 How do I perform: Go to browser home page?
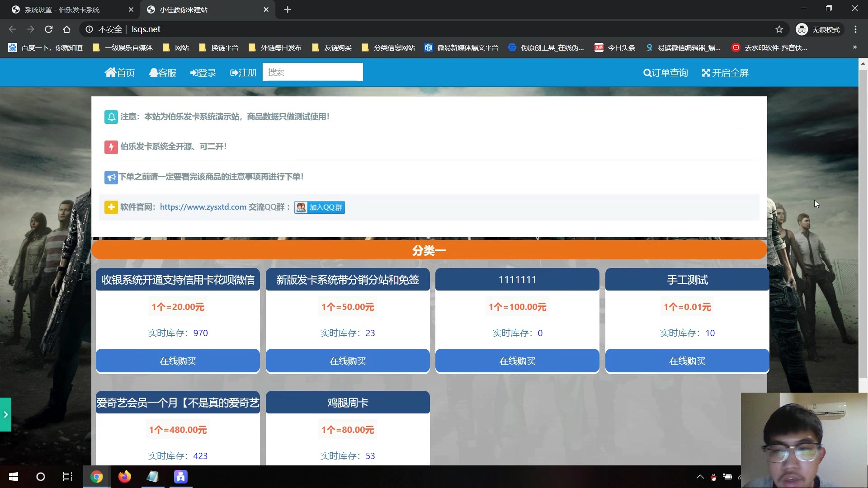[x=66, y=29]
